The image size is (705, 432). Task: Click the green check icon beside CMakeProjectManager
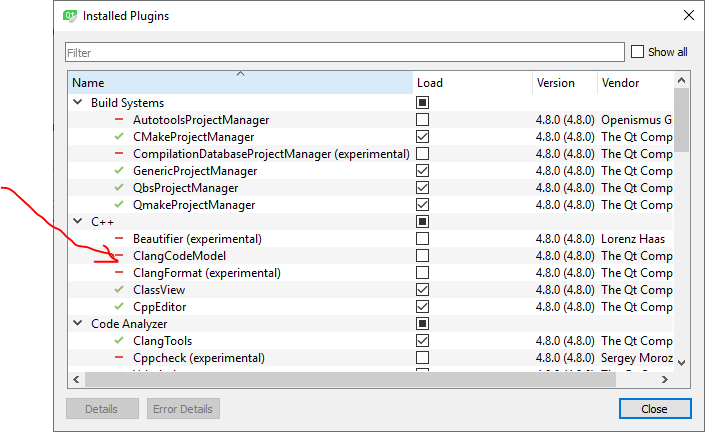pyautogui.click(x=119, y=136)
